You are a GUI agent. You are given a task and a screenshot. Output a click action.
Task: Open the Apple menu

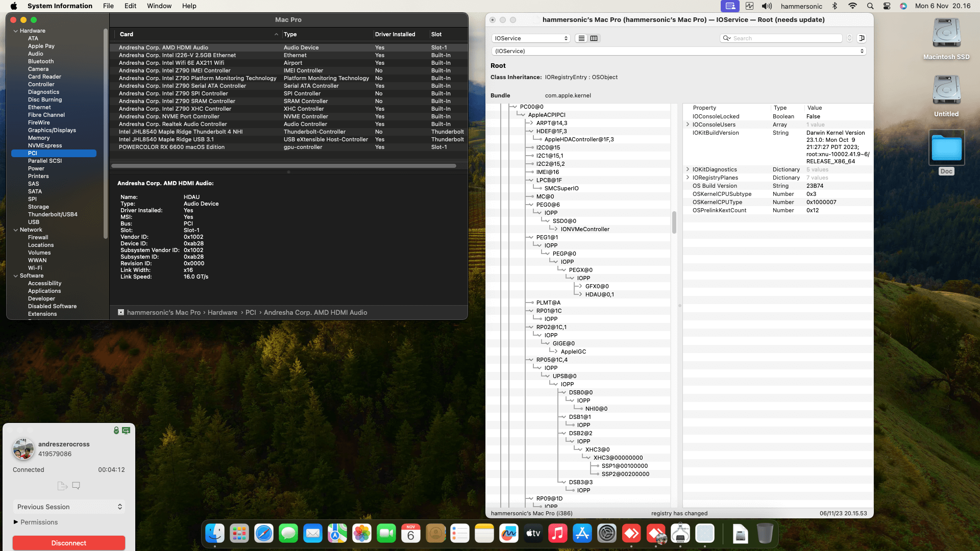point(14,6)
